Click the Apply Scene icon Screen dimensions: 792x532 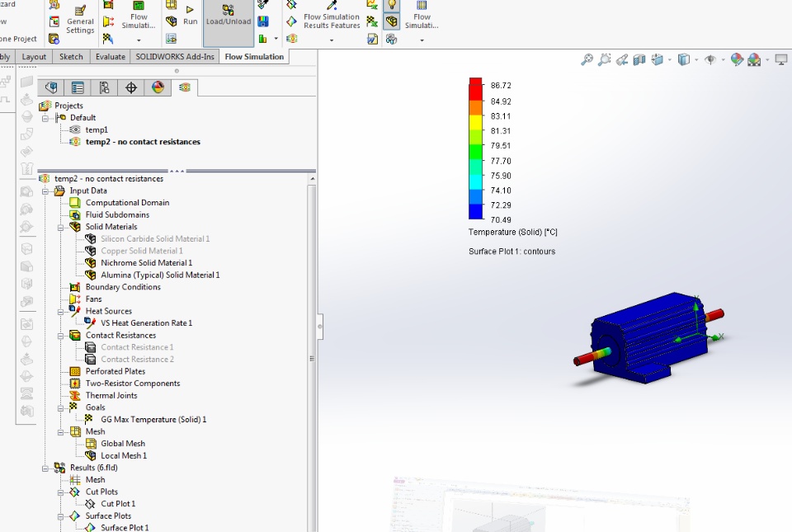754,60
